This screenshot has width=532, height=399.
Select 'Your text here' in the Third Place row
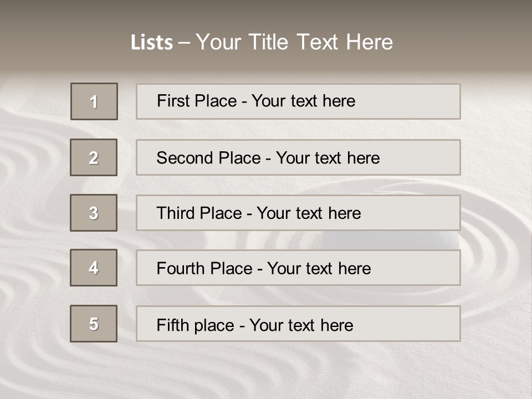click(309, 213)
